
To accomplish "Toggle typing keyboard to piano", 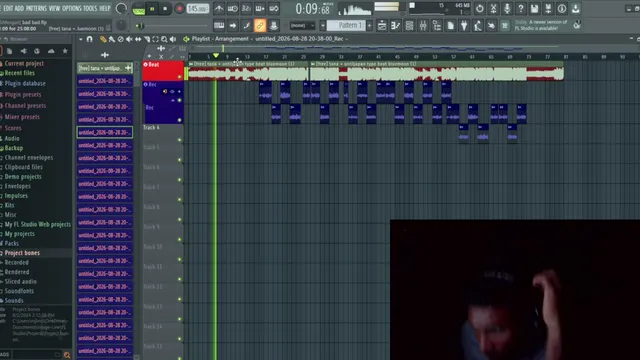I will [219, 26].
